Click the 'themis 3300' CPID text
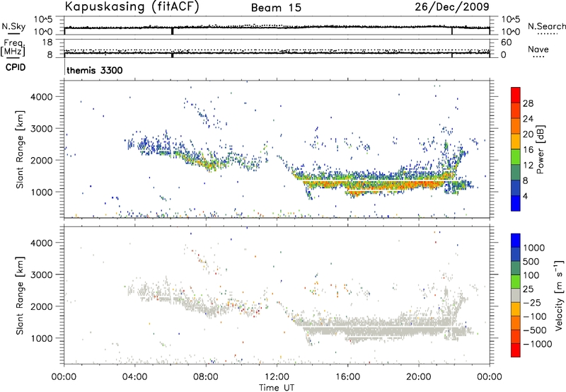Image resolution: width=566 pixels, height=392 pixels. 95,70
